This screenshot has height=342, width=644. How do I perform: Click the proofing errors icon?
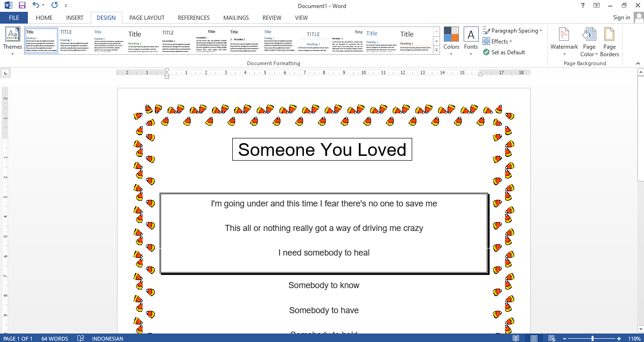click(x=81, y=338)
